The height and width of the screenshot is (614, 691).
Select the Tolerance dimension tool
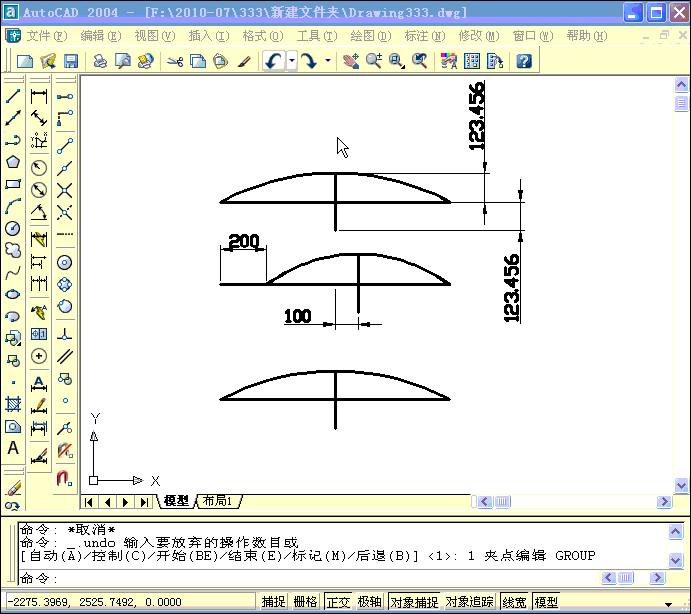39,334
